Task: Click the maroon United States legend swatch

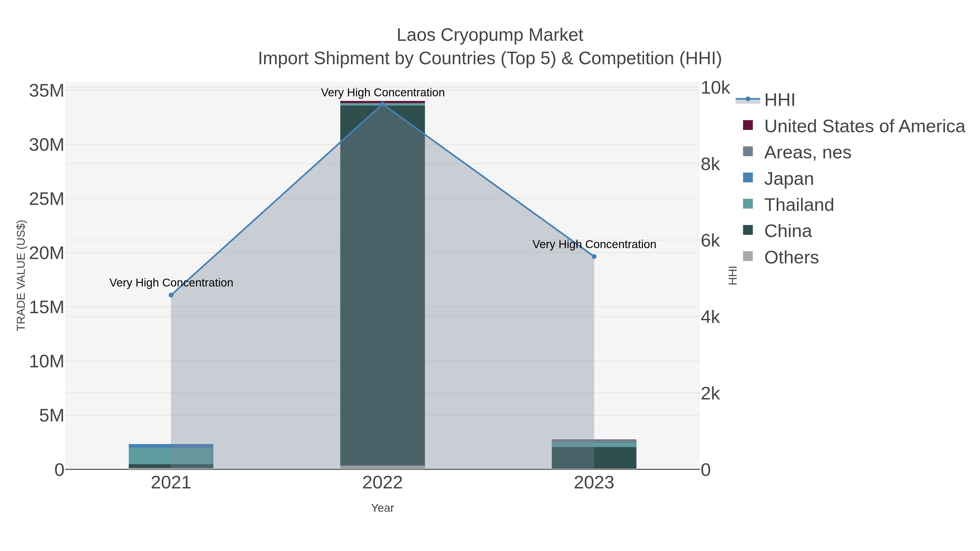Action: coord(748,125)
